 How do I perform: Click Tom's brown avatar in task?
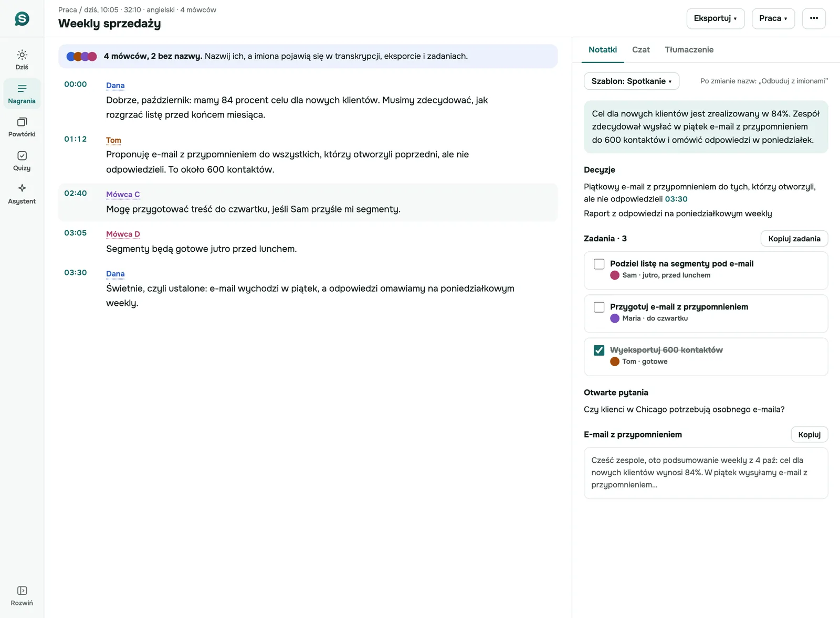[x=615, y=361]
